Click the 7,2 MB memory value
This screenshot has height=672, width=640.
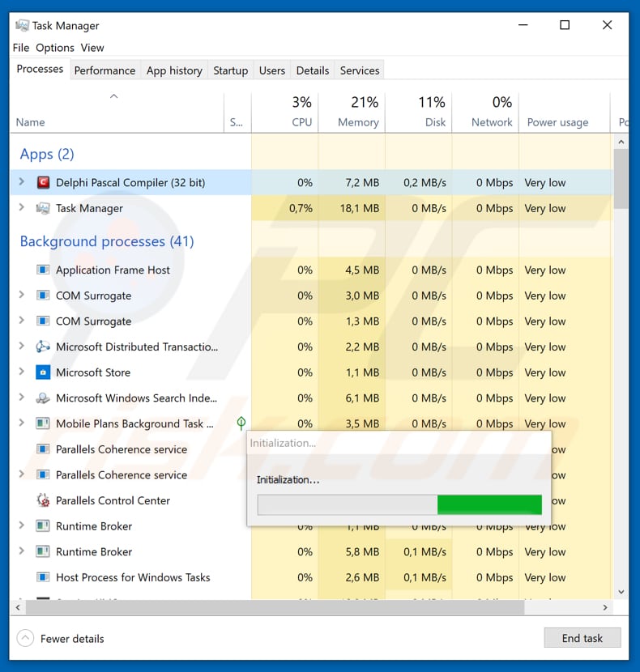click(362, 182)
